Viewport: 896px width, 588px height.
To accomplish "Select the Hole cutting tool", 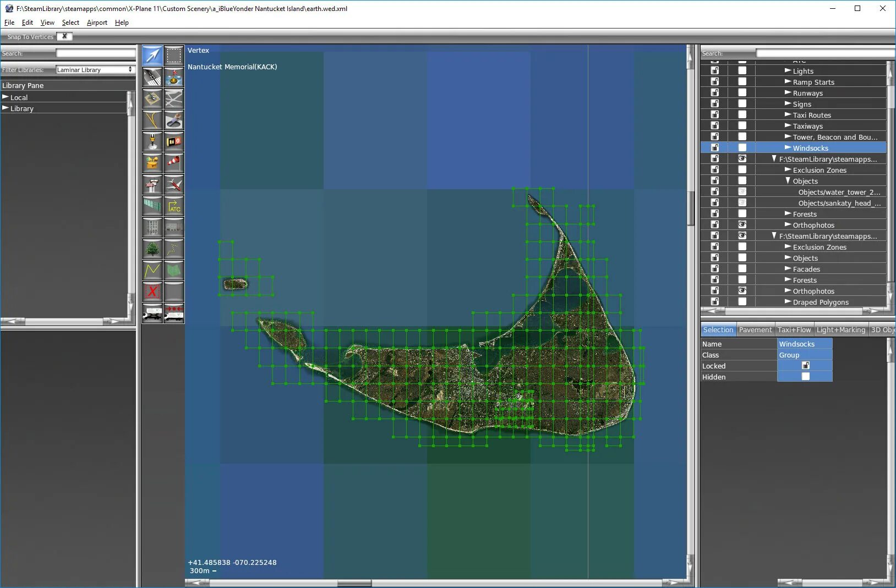I will click(x=174, y=120).
